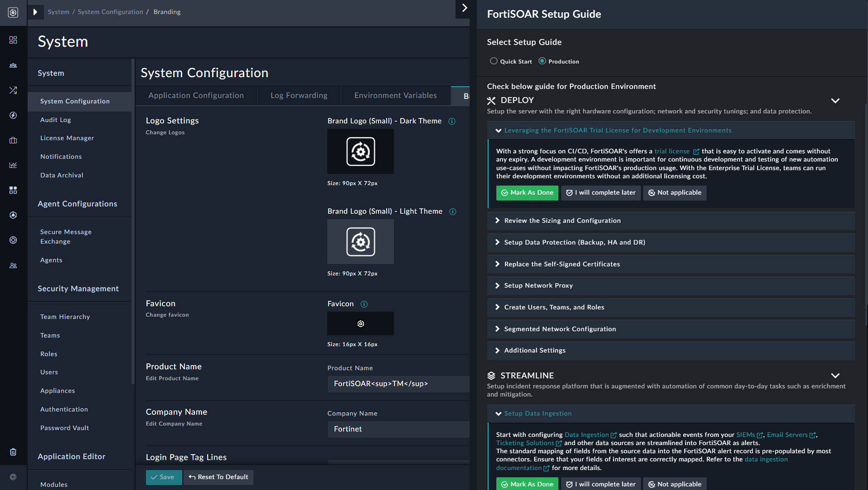868x490 pixels.
Task: Click inside the Company Name field
Action: pyautogui.click(x=398, y=429)
